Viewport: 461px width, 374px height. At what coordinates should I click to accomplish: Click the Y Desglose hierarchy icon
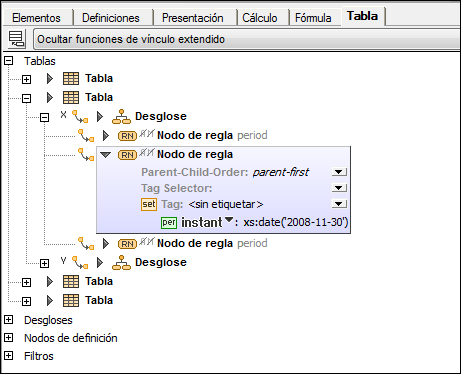coord(121,262)
